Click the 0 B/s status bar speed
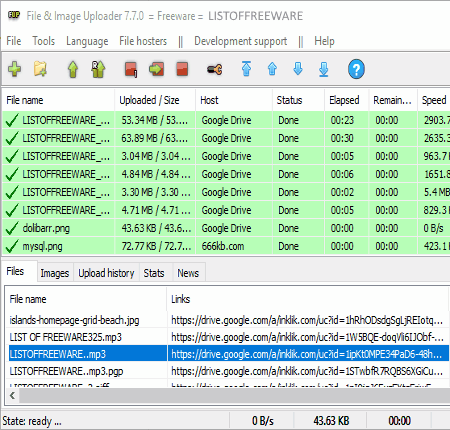Image resolution: width=450 pixels, height=430 pixels. [x=263, y=421]
